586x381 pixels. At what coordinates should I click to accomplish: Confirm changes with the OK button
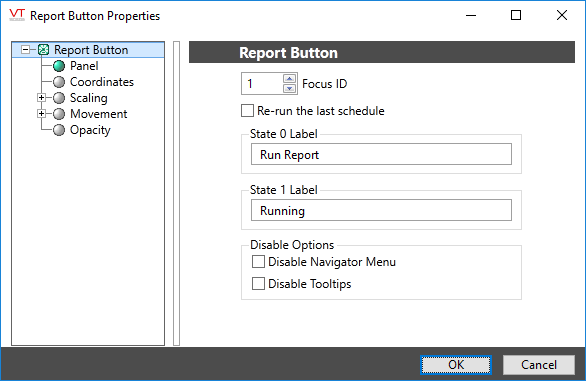(456, 365)
